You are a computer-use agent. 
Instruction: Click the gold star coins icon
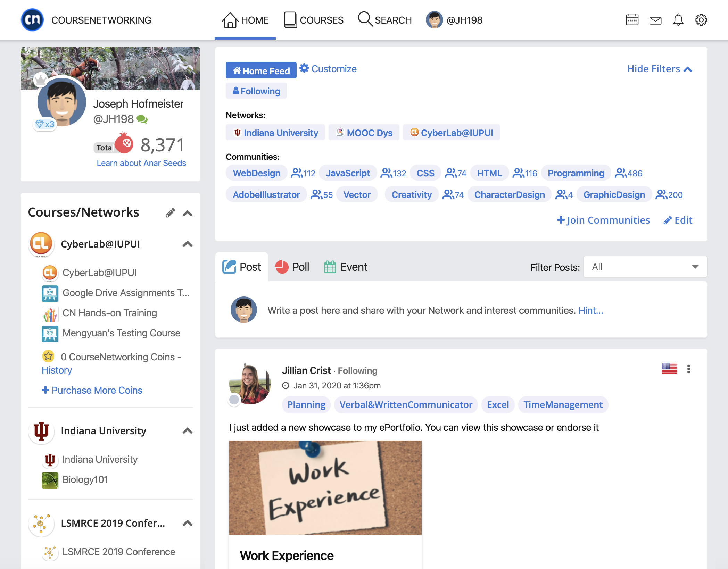point(48,356)
